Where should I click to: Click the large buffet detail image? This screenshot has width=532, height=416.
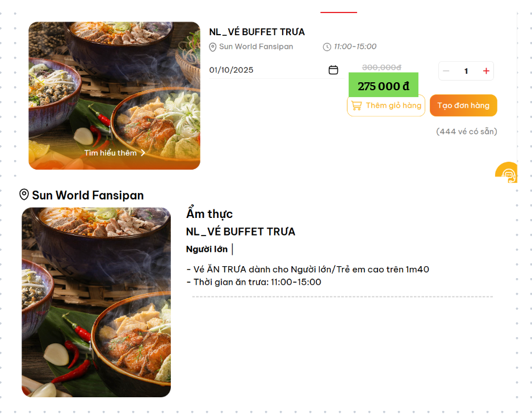(96, 302)
